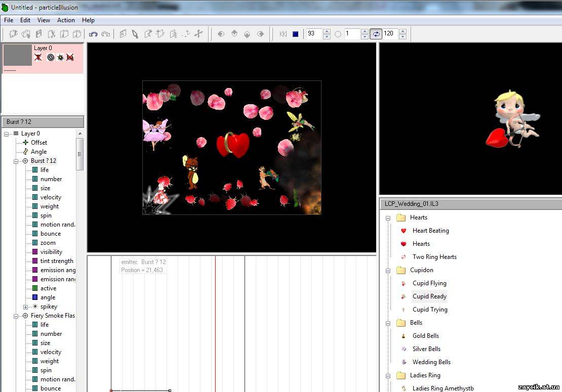Choose the Move tool icon
Viewport: 562px width, 392px height.
(x=160, y=34)
